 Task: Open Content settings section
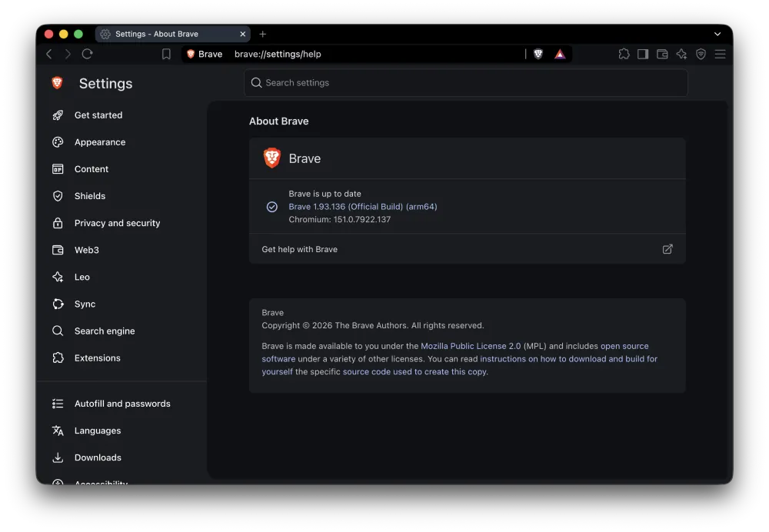pos(92,168)
